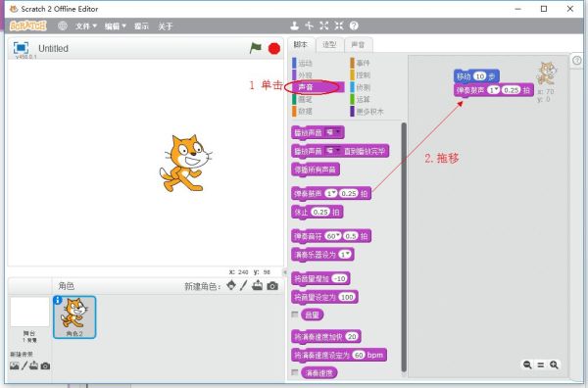588x388 pixels.
Task: Open the sound dropdown in the 播放声音 直到播放完毕 block
Action: (x=332, y=151)
